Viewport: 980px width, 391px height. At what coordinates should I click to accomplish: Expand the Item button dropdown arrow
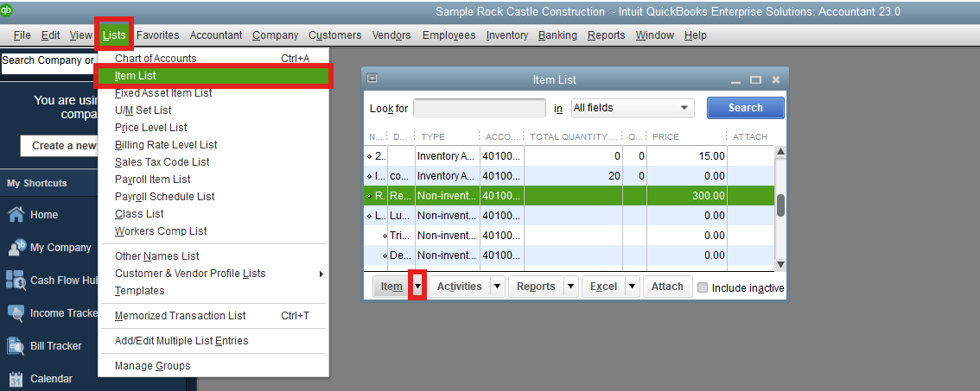[x=417, y=287]
